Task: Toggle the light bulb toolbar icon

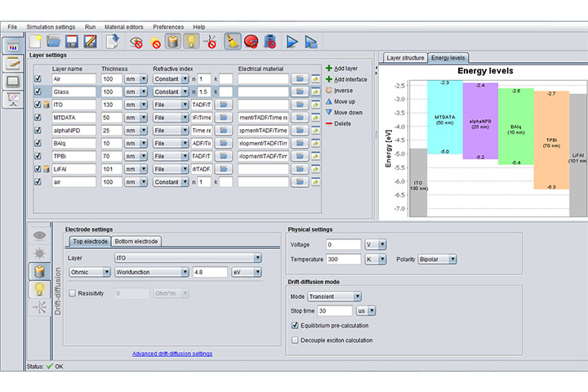Action: pyautogui.click(x=191, y=42)
